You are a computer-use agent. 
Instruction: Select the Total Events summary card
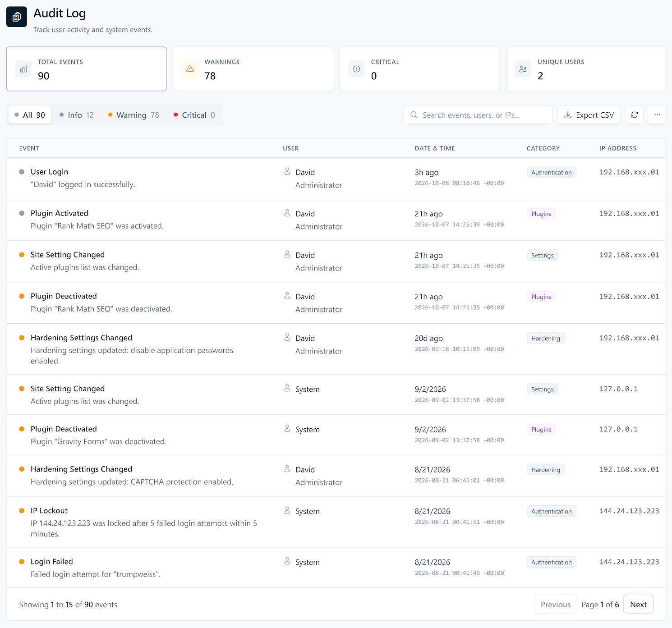point(87,69)
